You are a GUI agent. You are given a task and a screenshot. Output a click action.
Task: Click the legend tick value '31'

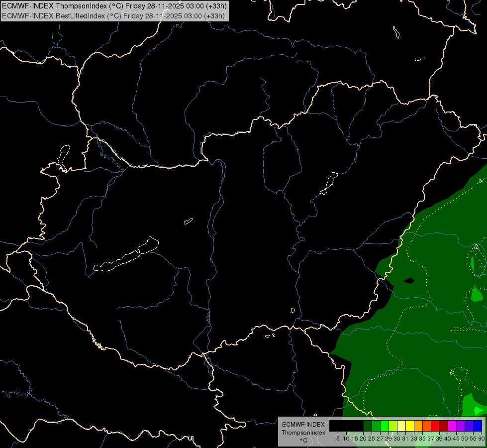click(x=405, y=439)
